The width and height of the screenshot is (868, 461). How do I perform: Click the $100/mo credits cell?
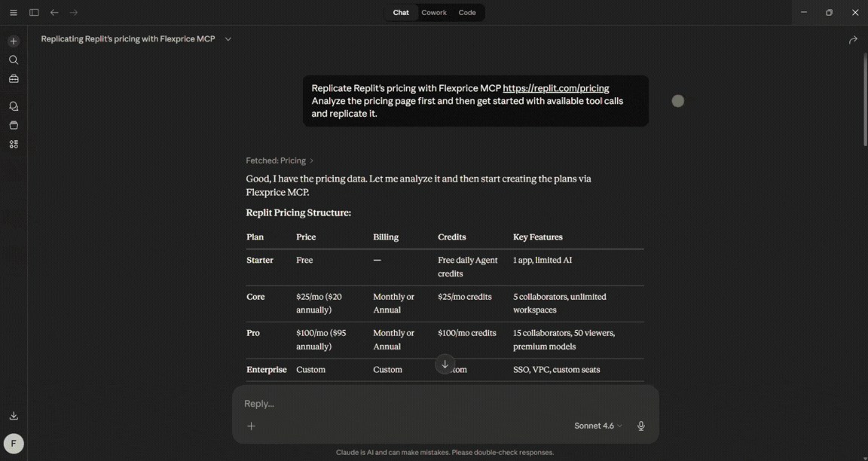pos(466,333)
